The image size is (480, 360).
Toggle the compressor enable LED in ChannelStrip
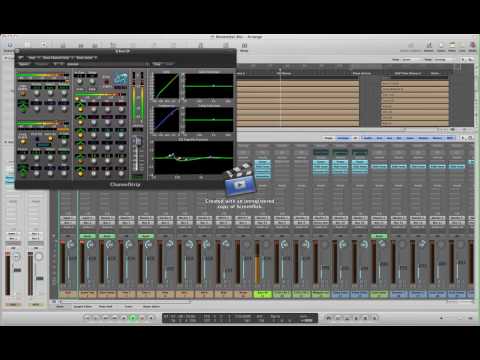tap(23, 142)
